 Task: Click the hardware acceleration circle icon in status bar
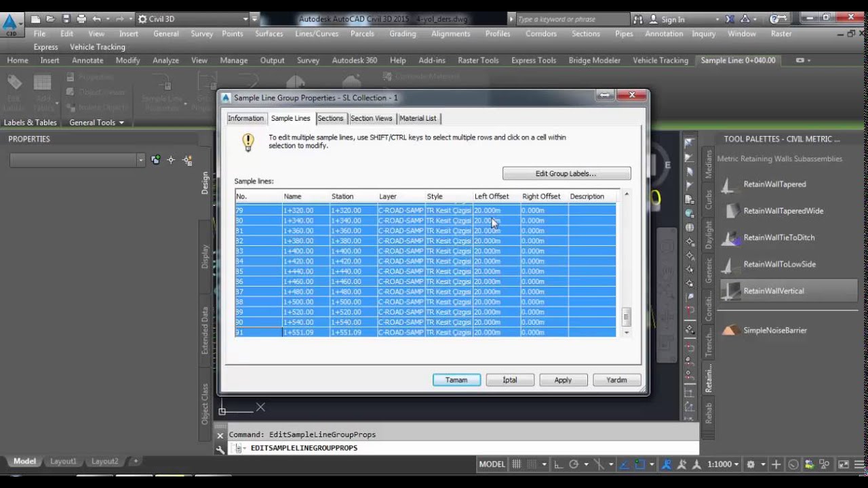point(793,464)
